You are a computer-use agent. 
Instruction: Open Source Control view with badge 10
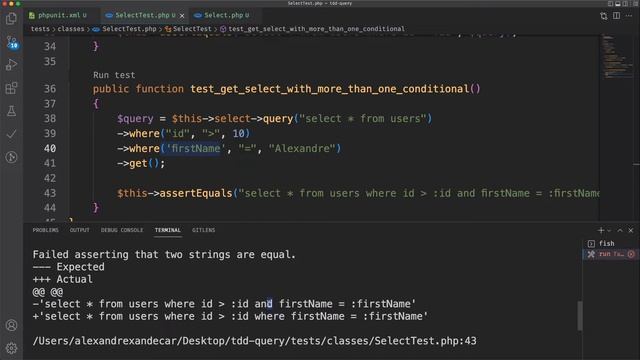11,42
